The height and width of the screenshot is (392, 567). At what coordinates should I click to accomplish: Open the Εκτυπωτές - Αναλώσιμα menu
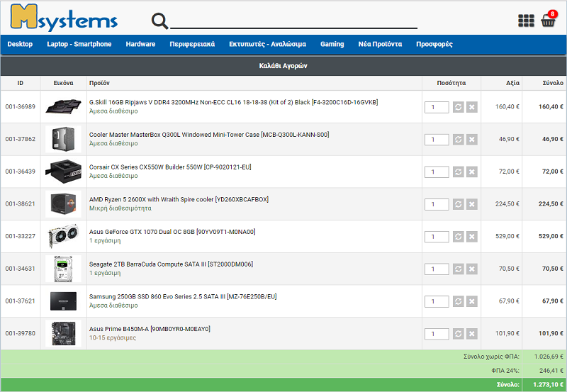[268, 44]
